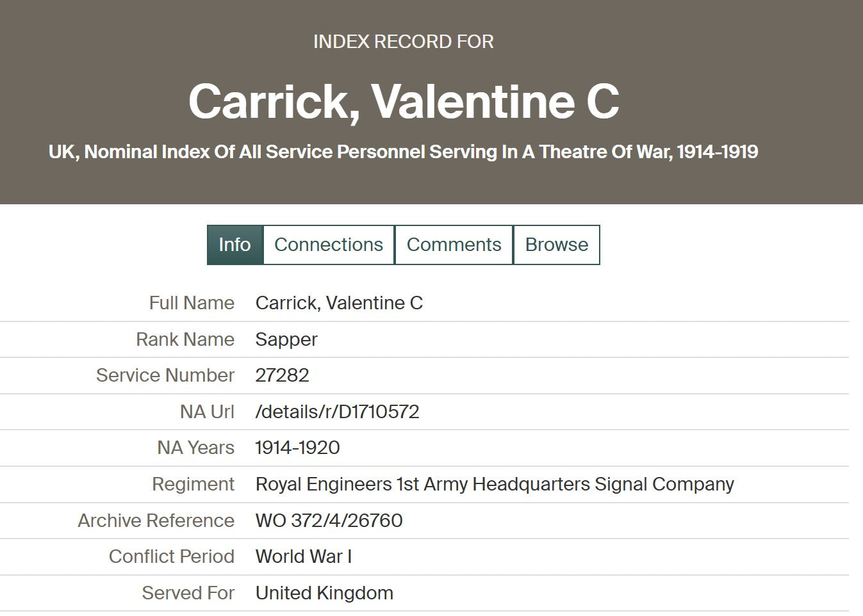Click the United Kingdom served-for value
The width and height of the screenshot is (863, 616).
(324, 593)
